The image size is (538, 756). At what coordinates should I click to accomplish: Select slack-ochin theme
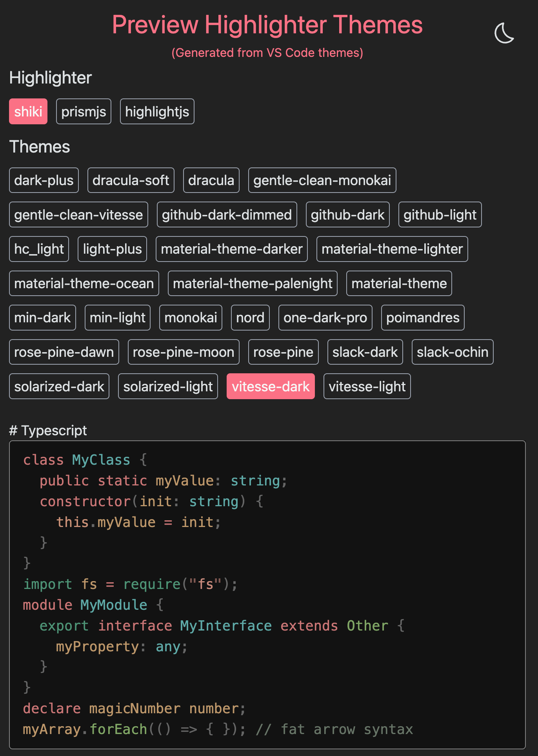(x=453, y=352)
